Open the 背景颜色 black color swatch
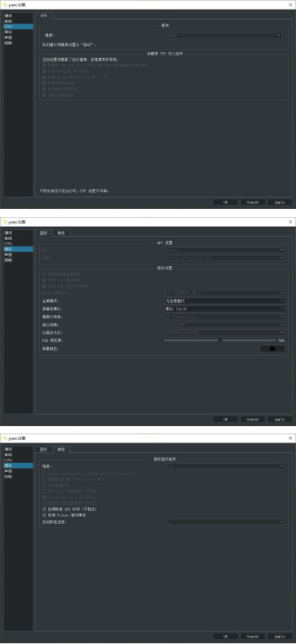 coord(272,349)
